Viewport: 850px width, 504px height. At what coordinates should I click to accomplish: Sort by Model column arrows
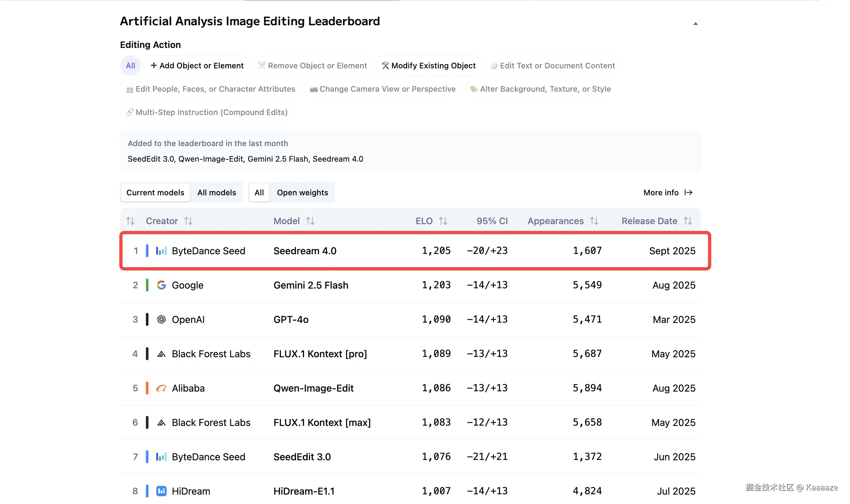click(310, 221)
